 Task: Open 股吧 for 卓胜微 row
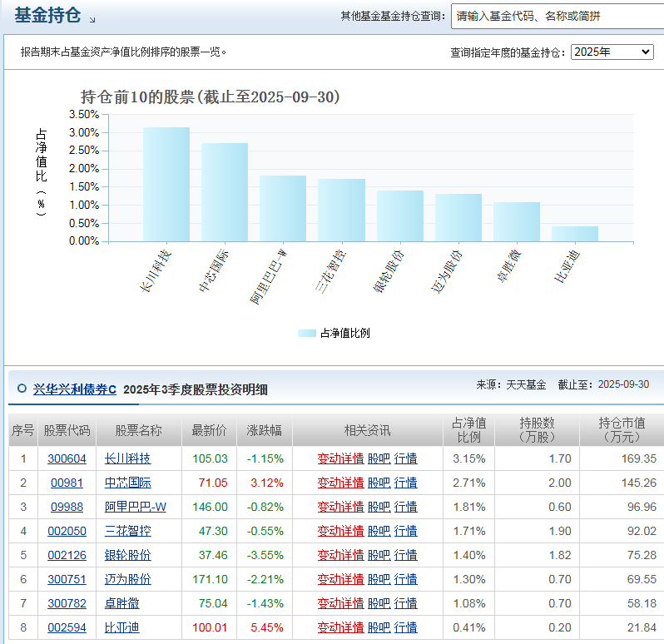pyautogui.click(x=379, y=603)
